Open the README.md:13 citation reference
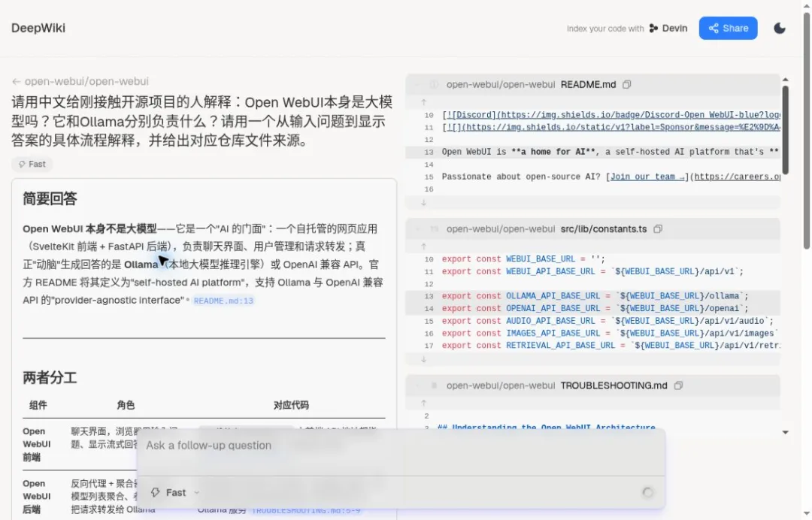This screenshot has width=812, height=520. point(223,301)
